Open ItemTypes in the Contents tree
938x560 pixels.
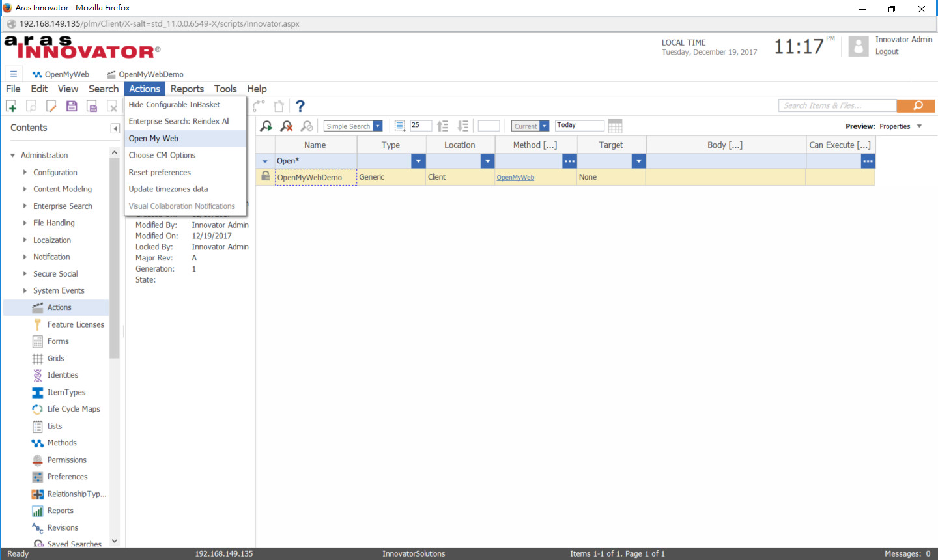click(x=66, y=392)
